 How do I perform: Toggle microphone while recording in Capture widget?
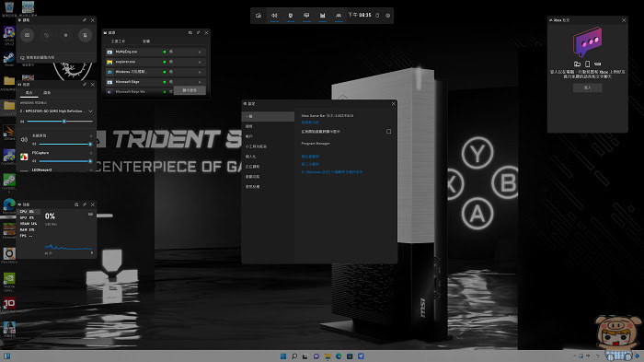tap(85, 35)
